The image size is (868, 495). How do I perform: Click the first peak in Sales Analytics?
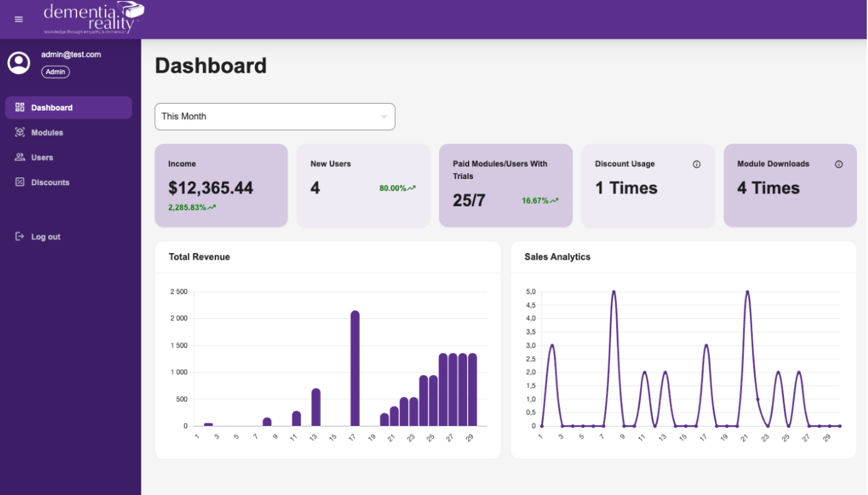click(x=552, y=346)
